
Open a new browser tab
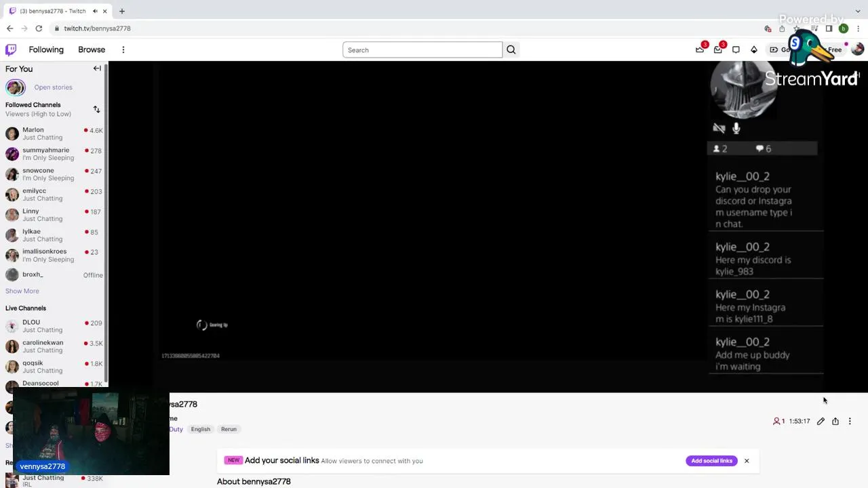[122, 11]
